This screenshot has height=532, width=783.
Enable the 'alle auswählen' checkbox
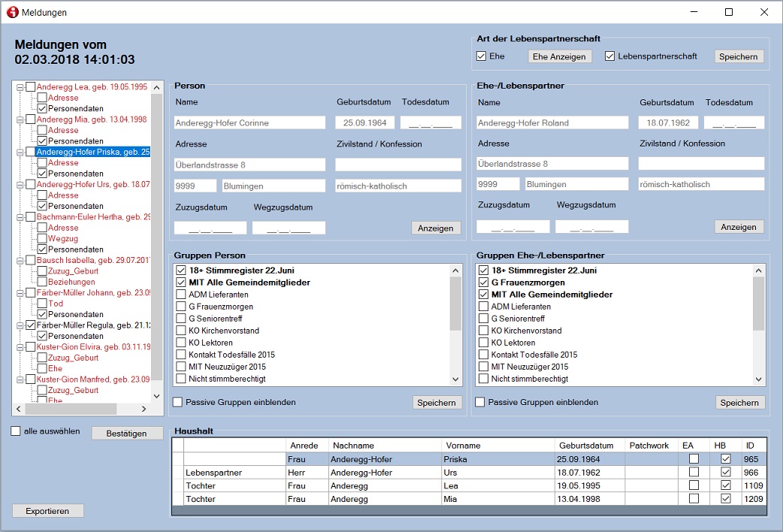pos(16,431)
